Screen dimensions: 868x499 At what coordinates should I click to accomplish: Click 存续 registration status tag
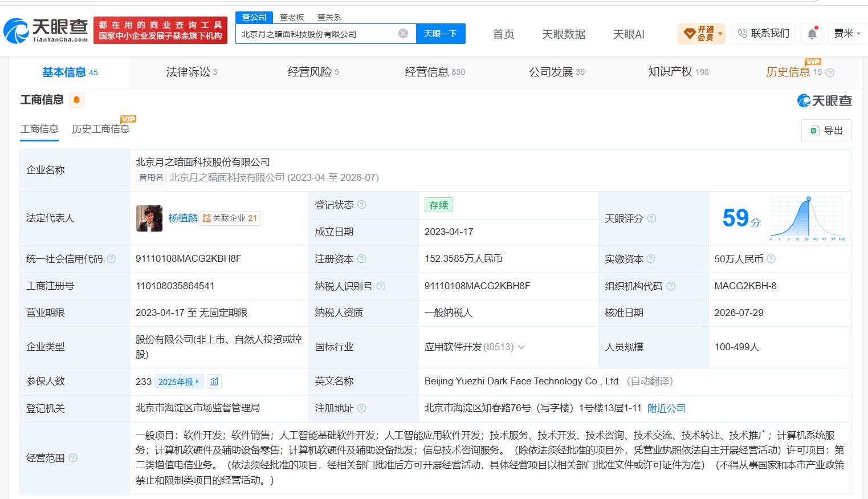click(x=438, y=205)
